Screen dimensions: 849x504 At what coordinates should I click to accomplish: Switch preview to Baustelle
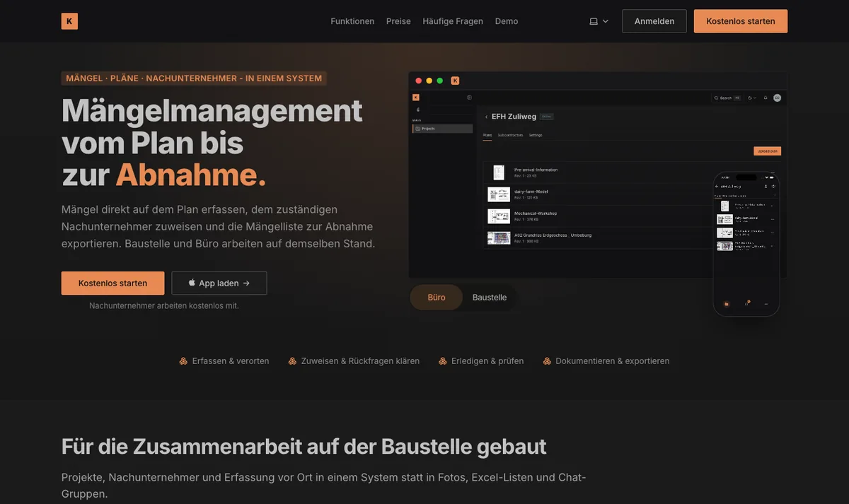(x=490, y=298)
